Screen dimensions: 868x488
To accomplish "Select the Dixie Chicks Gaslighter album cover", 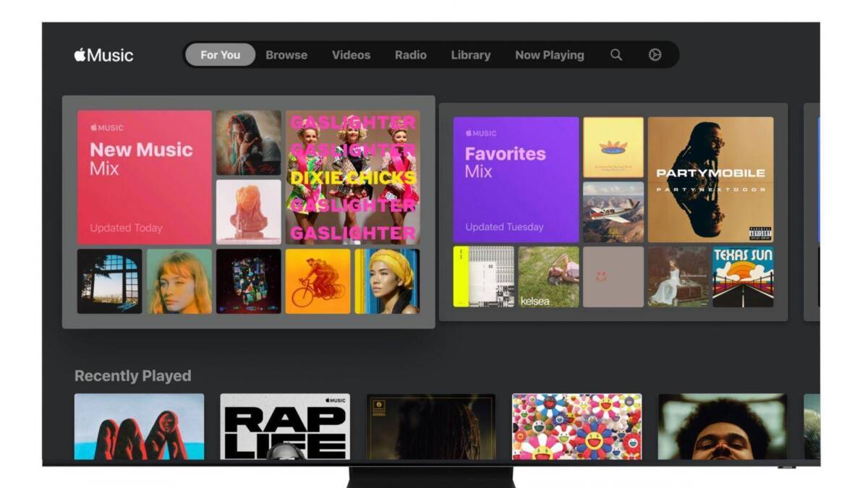I will pyautogui.click(x=353, y=177).
